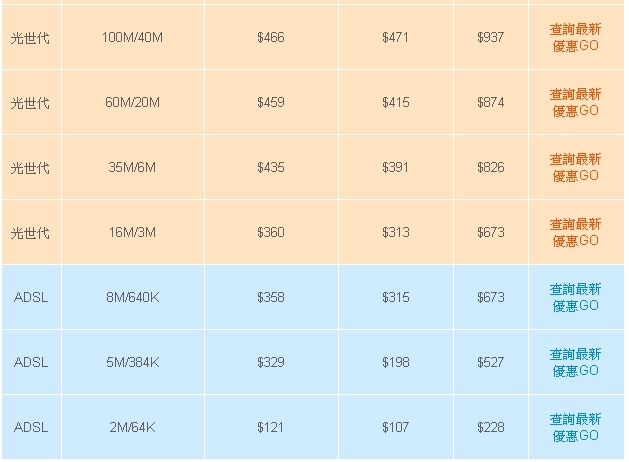Open latest offer link for 60M/20M plan
Image resolution: width=629 pixels, height=462 pixels.
[x=575, y=102]
